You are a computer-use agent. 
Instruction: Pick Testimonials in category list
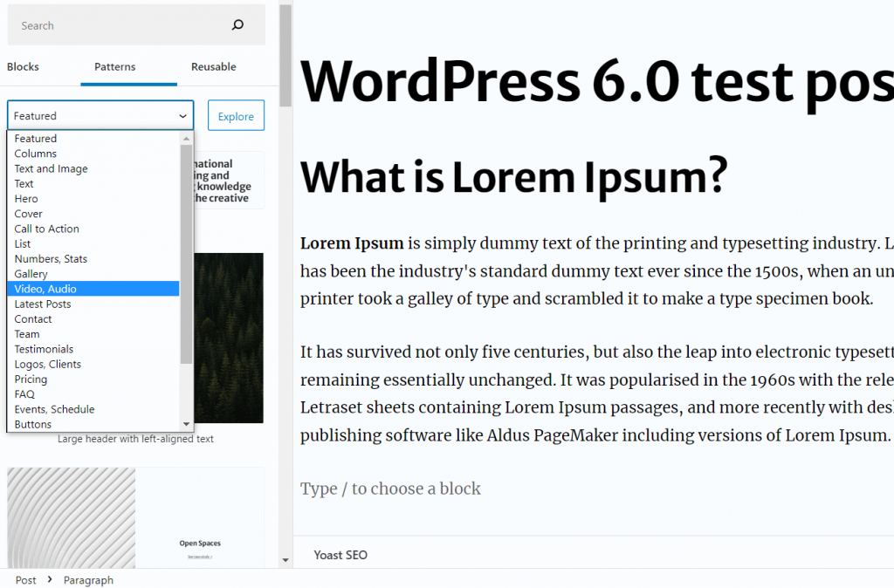click(44, 349)
